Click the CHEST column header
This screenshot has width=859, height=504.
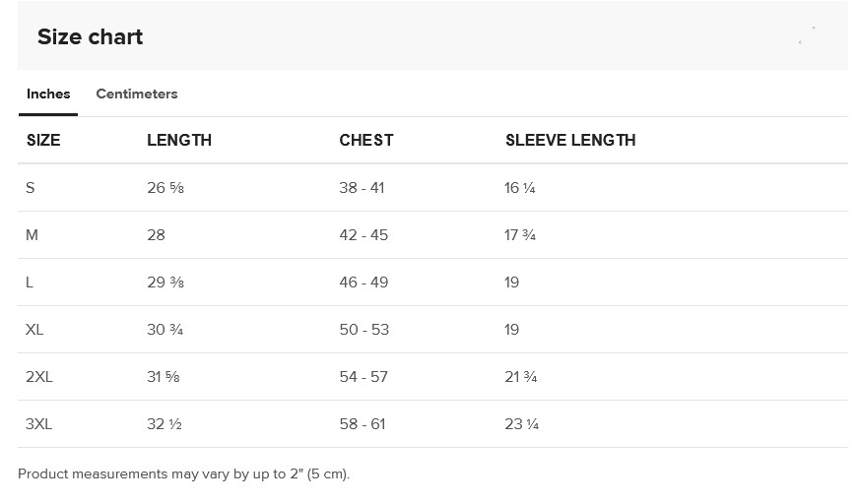click(365, 140)
